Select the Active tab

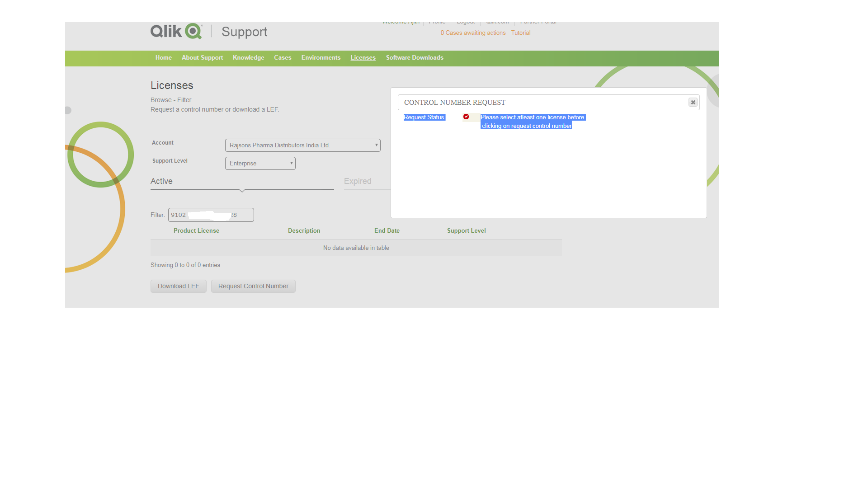tap(161, 181)
